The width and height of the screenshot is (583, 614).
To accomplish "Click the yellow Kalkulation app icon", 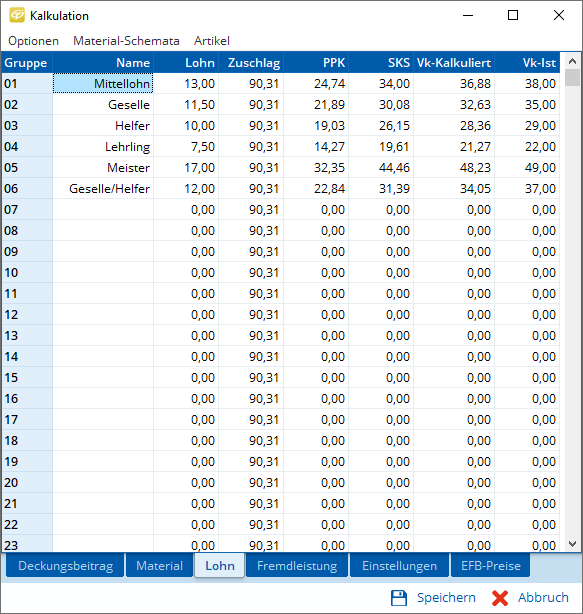I will point(17,15).
